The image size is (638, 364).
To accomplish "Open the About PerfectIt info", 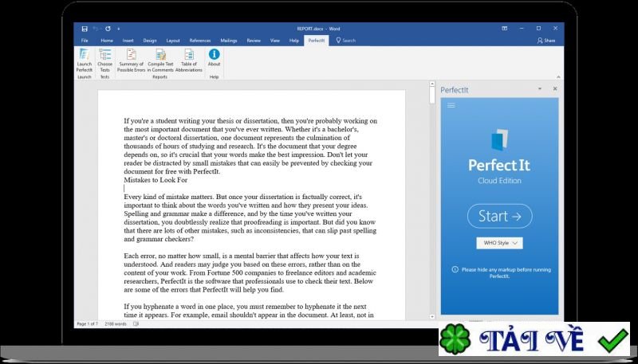I will pyautogui.click(x=214, y=57).
